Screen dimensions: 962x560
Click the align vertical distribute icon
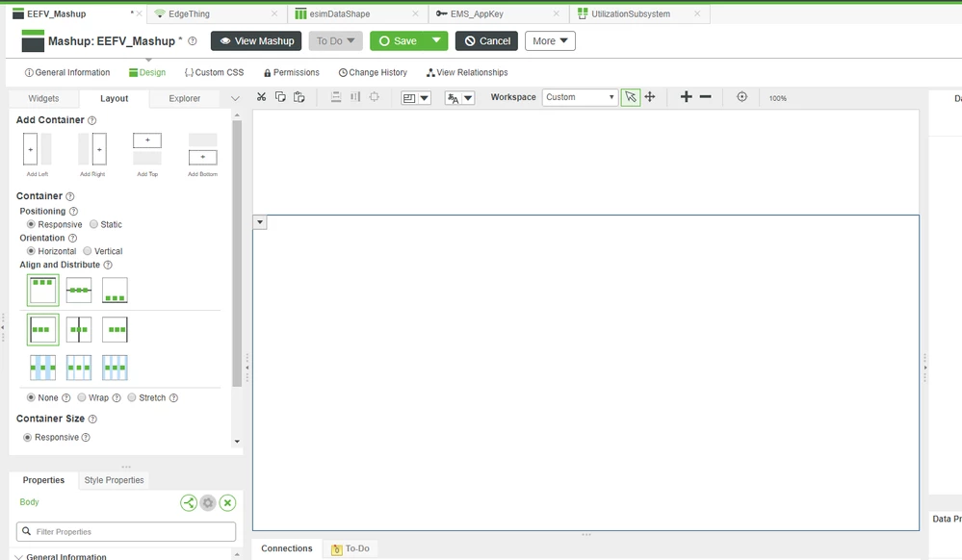(336, 97)
